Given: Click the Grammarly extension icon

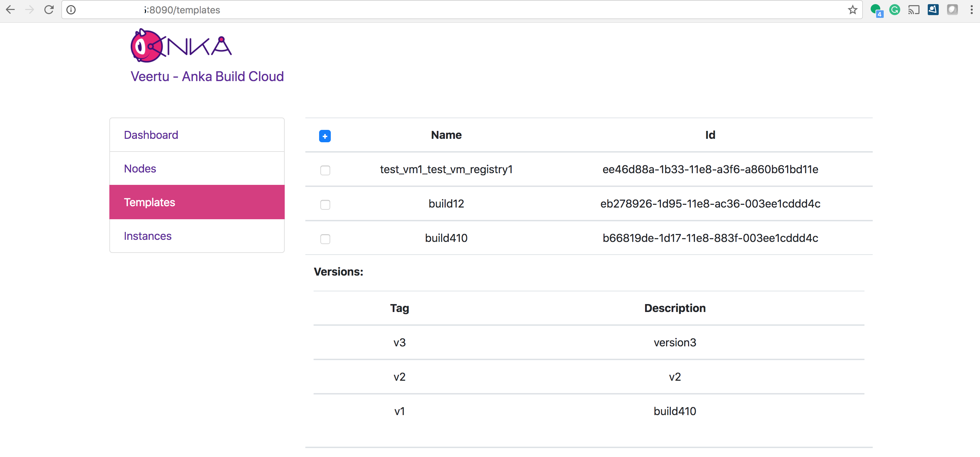Looking at the screenshot, I should (x=894, y=10).
